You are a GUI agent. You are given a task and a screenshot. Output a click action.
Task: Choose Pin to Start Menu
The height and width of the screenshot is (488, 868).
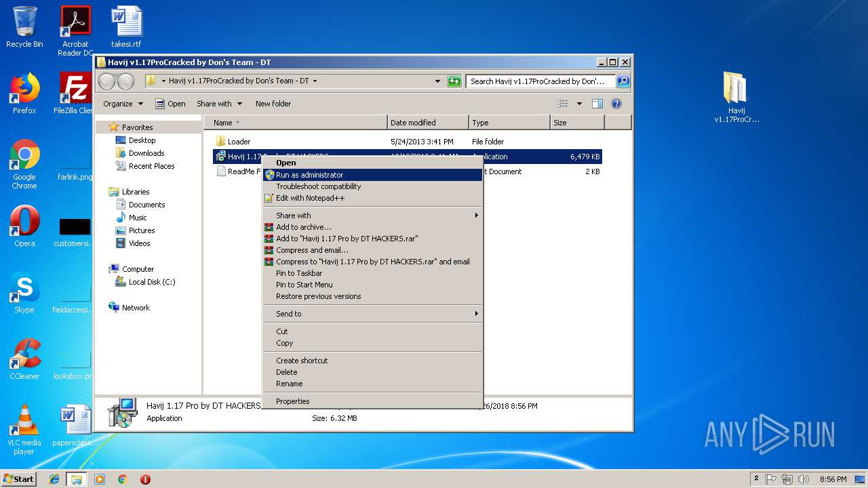372,285
